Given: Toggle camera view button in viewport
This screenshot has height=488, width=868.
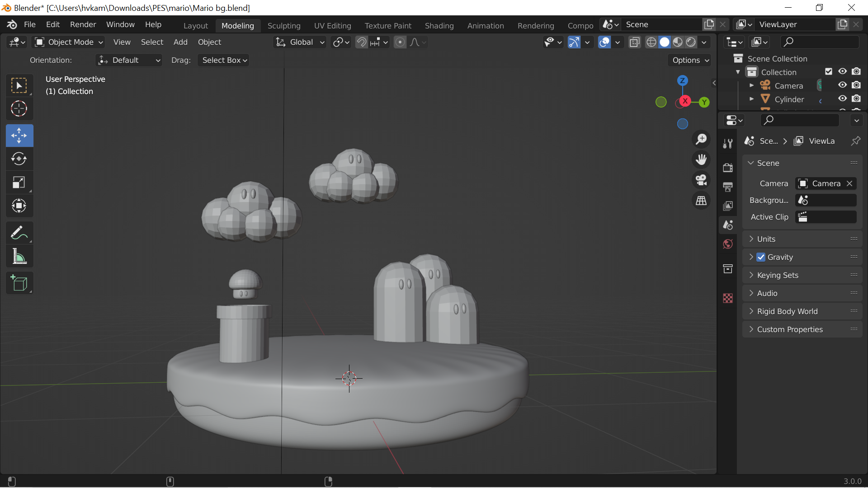Looking at the screenshot, I should pos(701,180).
